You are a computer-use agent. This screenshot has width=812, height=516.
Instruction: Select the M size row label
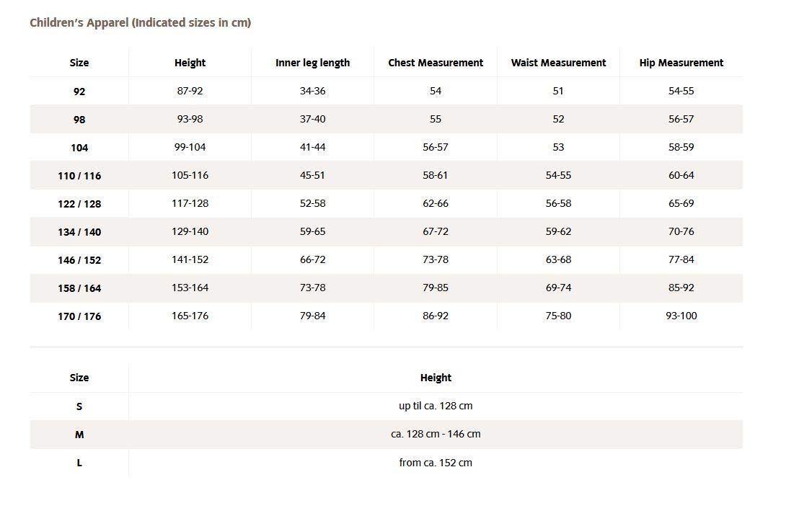79,435
